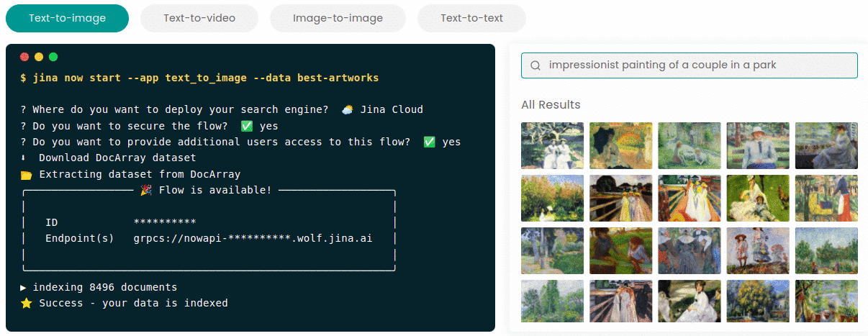Open third-row thumbnail of girls on a hill
Viewport: 868px width, 336px height.
click(x=757, y=250)
